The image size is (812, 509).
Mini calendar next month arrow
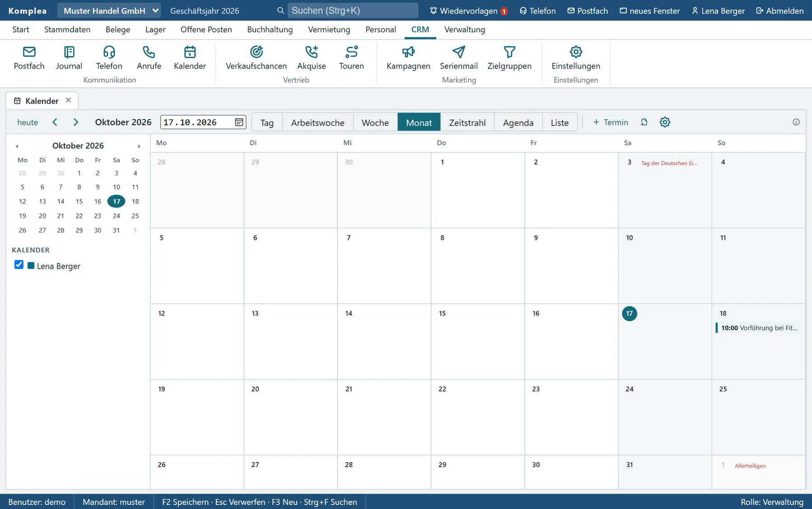click(139, 146)
